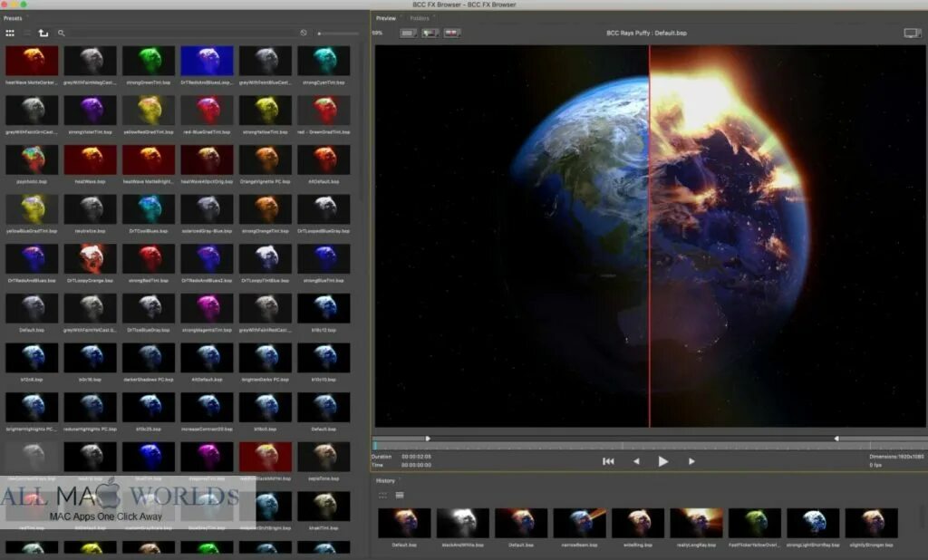This screenshot has height=560, width=928.
Task: Select the blue-background DrTRedsAndBluesLoop preset thumbnail
Action: [x=207, y=61]
